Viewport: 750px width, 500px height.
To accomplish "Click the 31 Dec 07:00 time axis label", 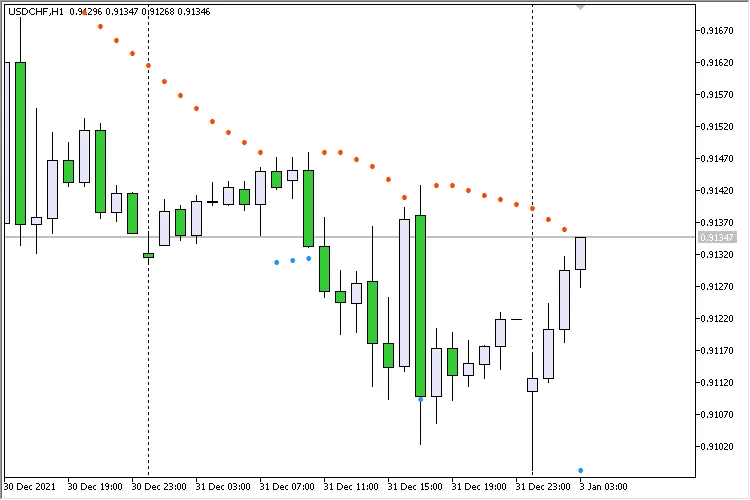I will coord(286,487).
